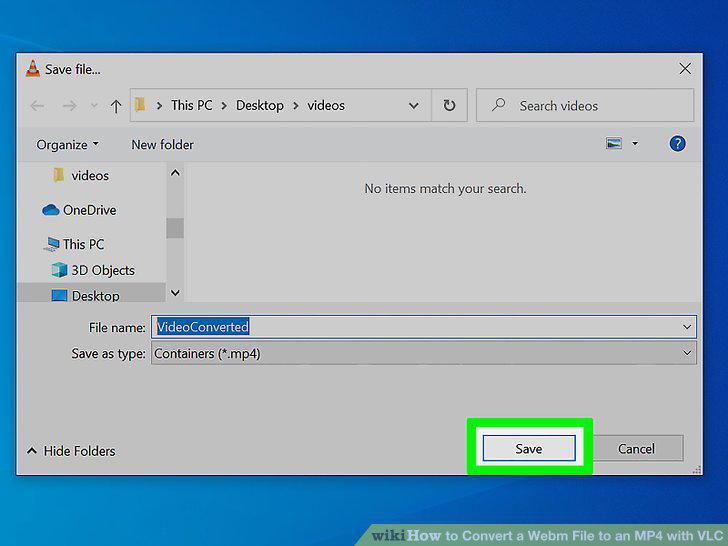Viewport: 728px width, 546px height.
Task: Collapse the pane with Hide Folders
Action: tap(71, 451)
